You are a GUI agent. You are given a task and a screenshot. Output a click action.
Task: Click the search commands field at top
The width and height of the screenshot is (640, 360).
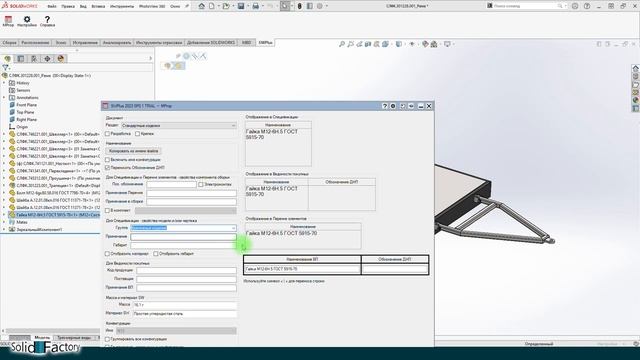click(x=527, y=6)
